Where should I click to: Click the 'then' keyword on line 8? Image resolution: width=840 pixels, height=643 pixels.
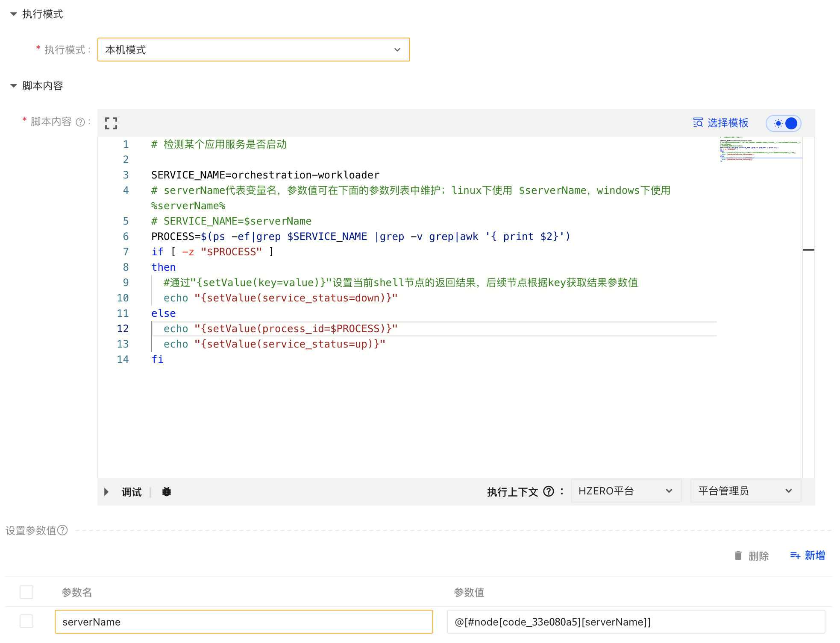(x=164, y=267)
